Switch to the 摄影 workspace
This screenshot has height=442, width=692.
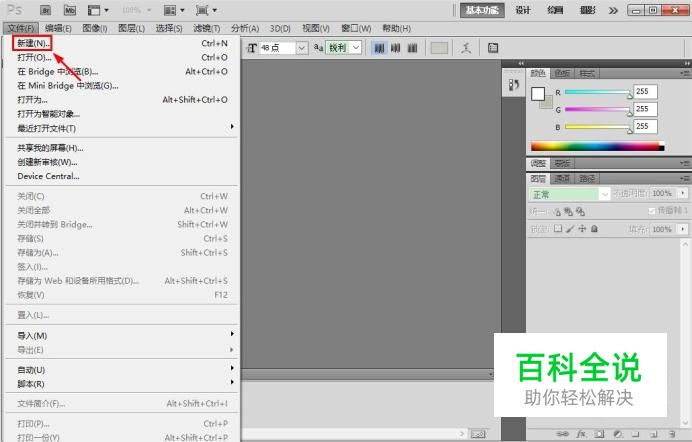(x=587, y=10)
